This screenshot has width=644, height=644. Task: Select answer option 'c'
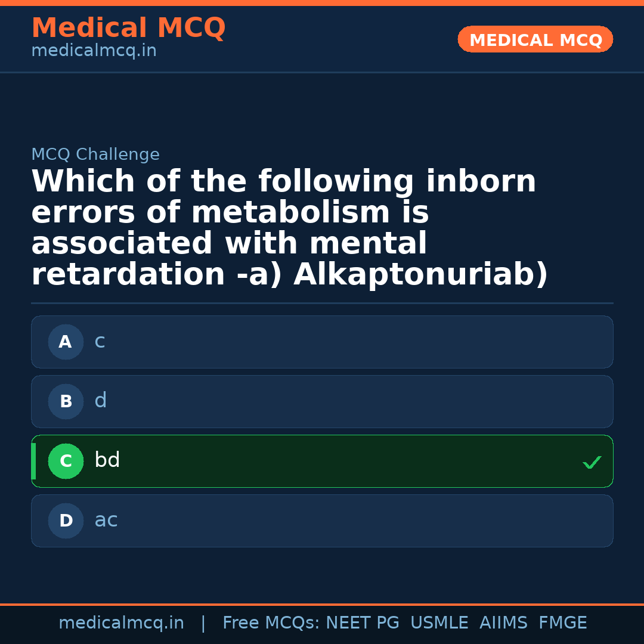click(x=322, y=342)
